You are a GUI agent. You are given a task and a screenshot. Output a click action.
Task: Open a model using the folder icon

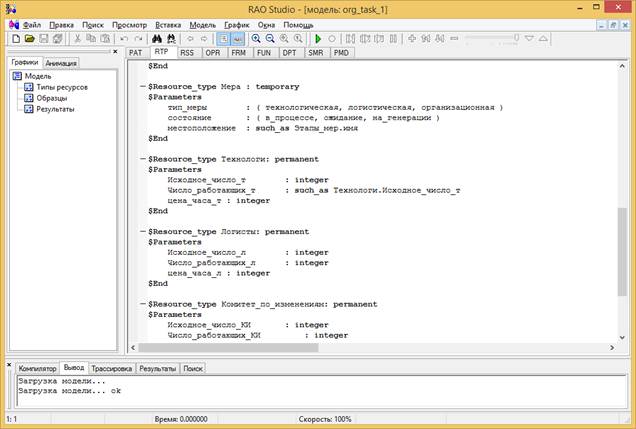(29, 39)
